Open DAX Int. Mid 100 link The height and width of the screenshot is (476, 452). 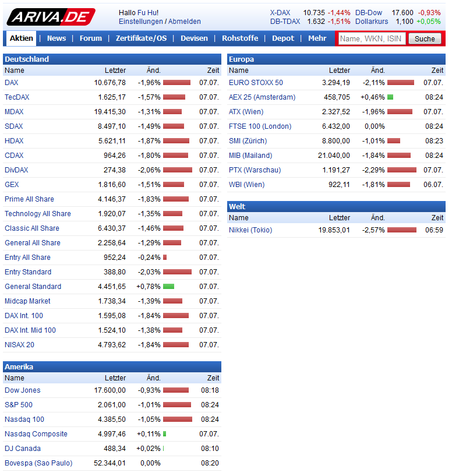(30, 330)
